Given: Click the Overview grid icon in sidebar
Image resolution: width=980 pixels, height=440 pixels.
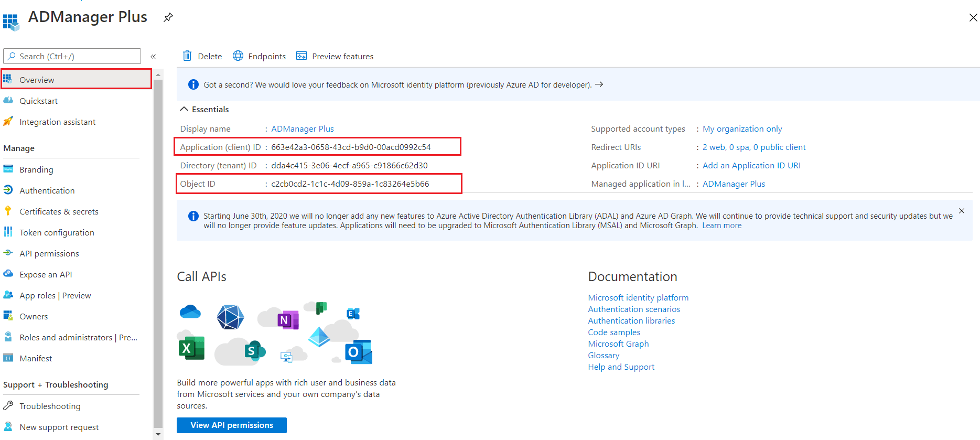Looking at the screenshot, I should (x=8, y=79).
